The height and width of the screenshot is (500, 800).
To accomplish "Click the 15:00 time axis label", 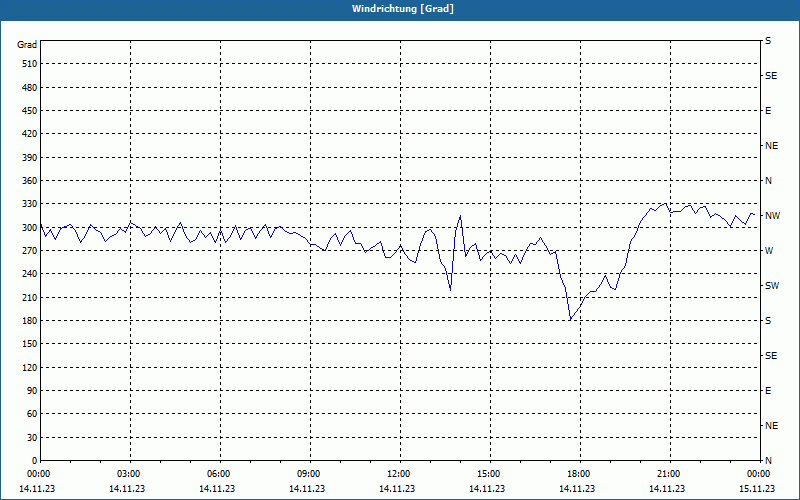I will click(490, 474).
